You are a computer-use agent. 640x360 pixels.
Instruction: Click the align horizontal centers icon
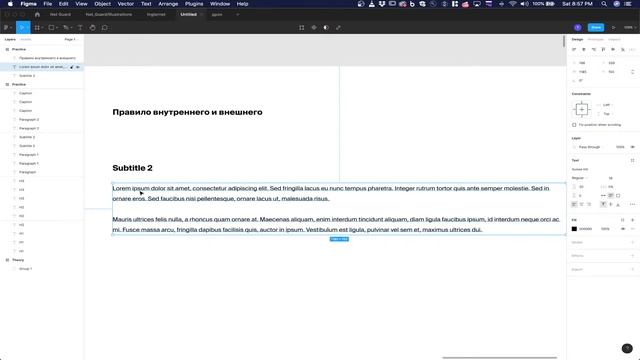[584, 49]
